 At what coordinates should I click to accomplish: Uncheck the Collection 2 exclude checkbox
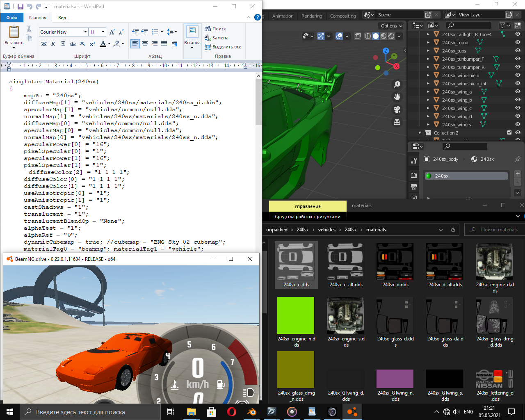(509, 133)
